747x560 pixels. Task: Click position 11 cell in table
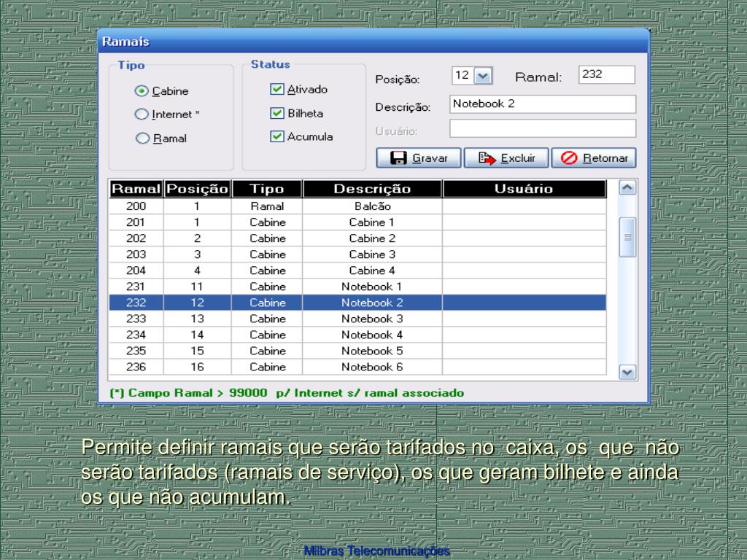click(x=197, y=287)
